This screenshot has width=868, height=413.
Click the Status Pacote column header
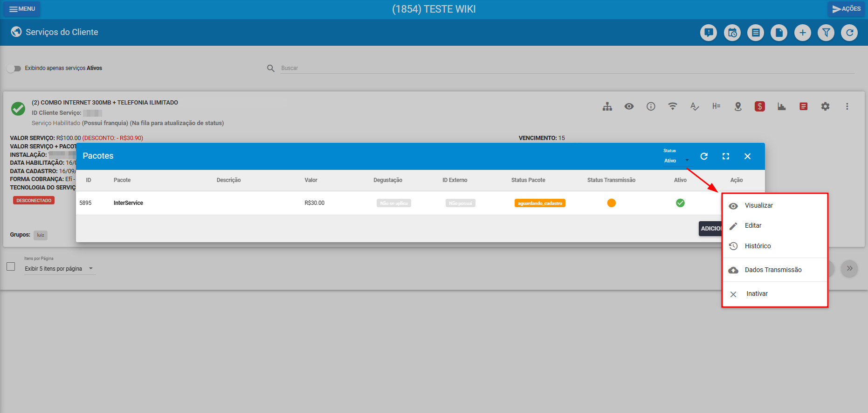pyautogui.click(x=528, y=180)
